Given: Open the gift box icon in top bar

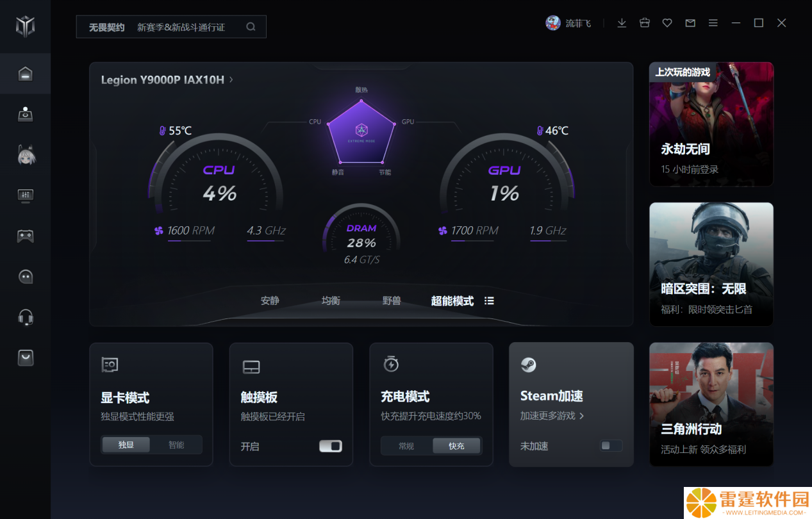Looking at the screenshot, I should pyautogui.click(x=645, y=23).
